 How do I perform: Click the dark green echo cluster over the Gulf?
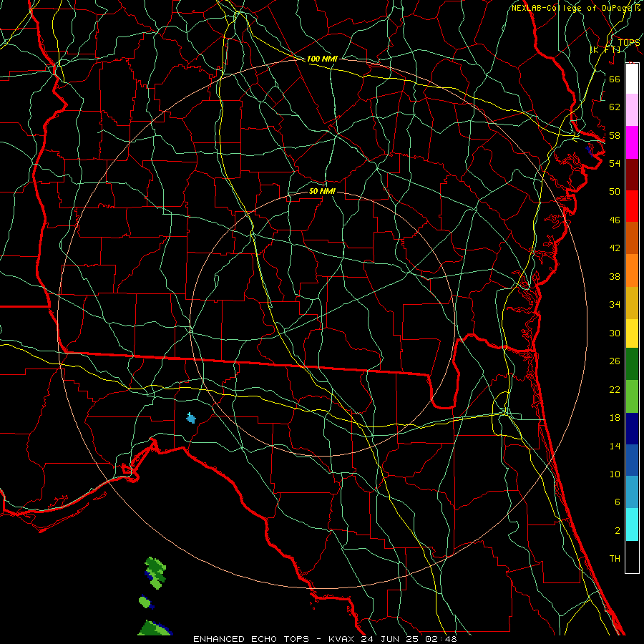tap(156, 572)
